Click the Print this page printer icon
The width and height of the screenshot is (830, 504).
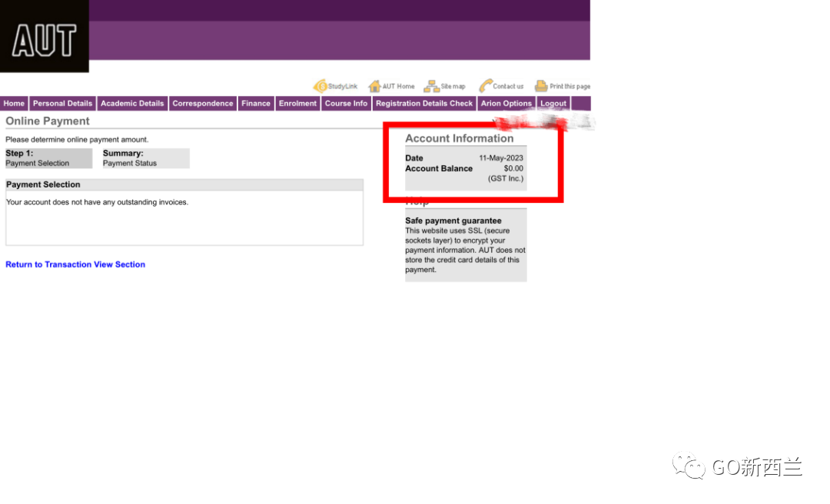pos(541,86)
